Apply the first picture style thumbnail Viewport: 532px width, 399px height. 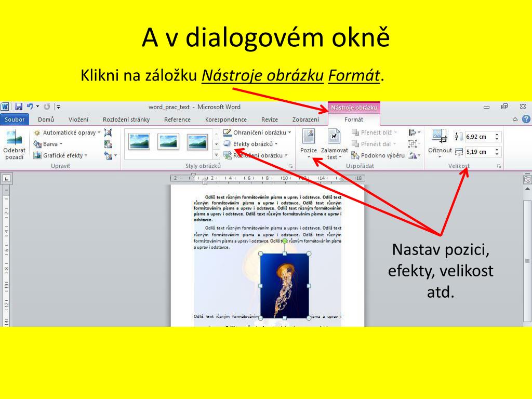(x=139, y=141)
